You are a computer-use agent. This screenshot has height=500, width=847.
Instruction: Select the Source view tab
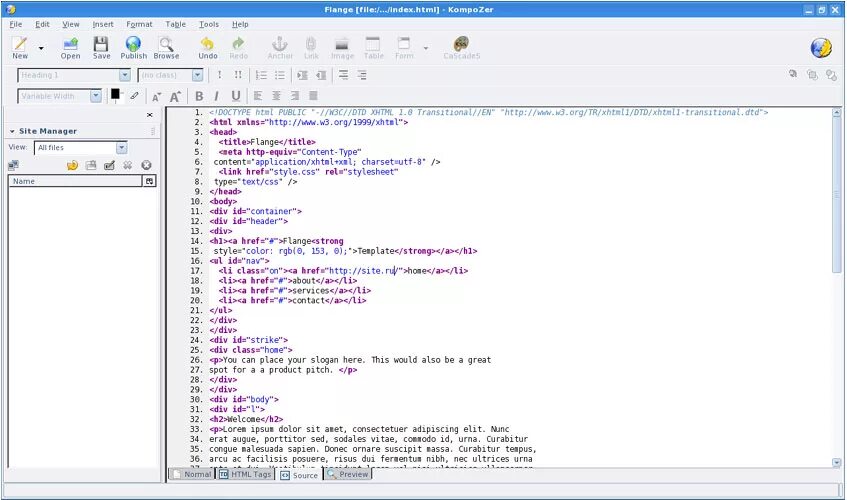(299, 475)
